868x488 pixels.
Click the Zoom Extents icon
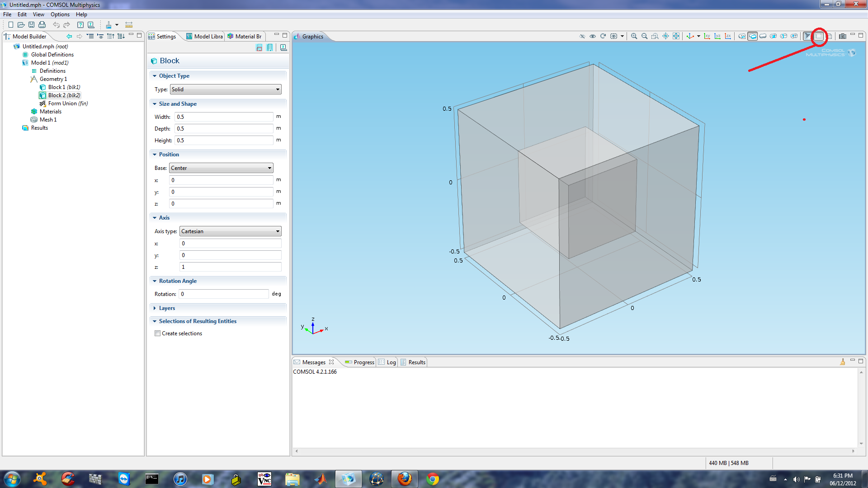676,36
